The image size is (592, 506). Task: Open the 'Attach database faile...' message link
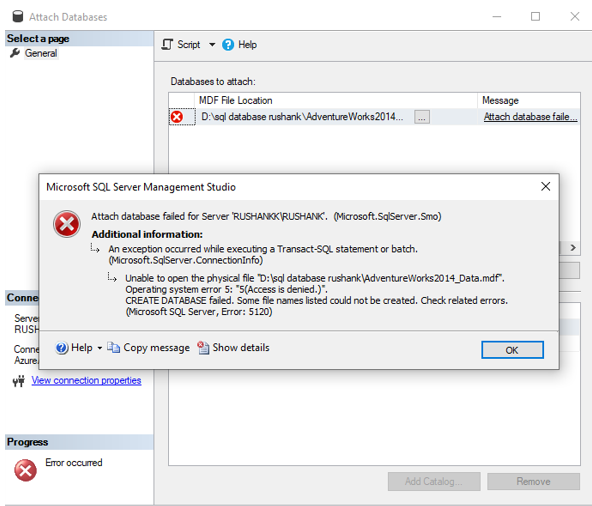click(530, 117)
